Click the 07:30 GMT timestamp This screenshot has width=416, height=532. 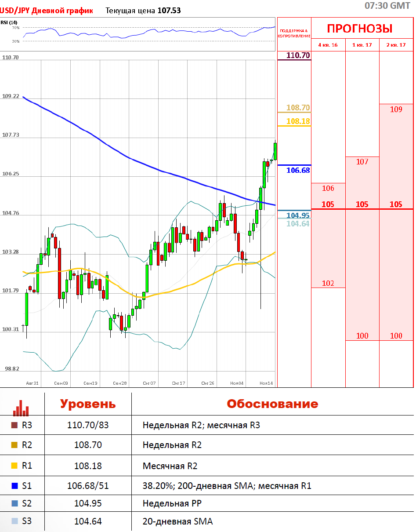387,6
